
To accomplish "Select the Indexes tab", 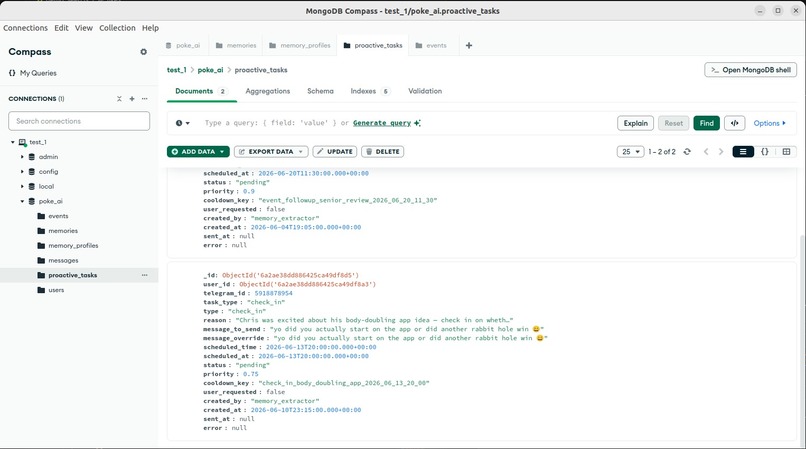I will click(370, 91).
